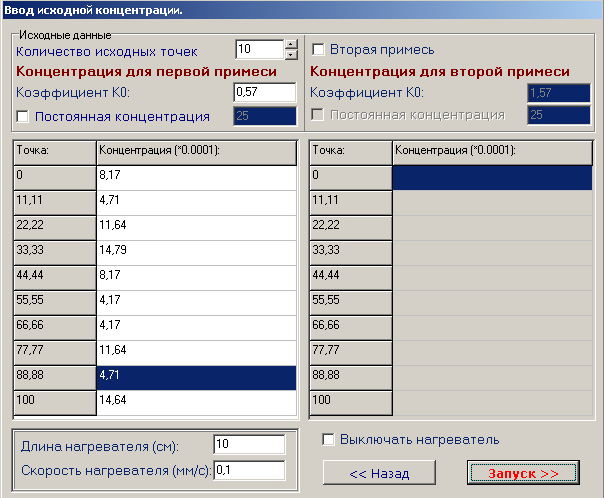The height and width of the screenshot is (498, 604).
Task: Click the second impurity K0 field 1,57
Action: pos(559,93)
